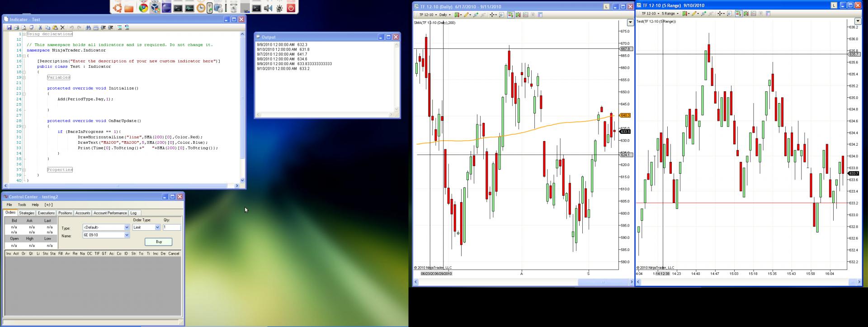Click the Delete X icon in the editor toolbar
868x327 pixels.
(x=62, y=28)
